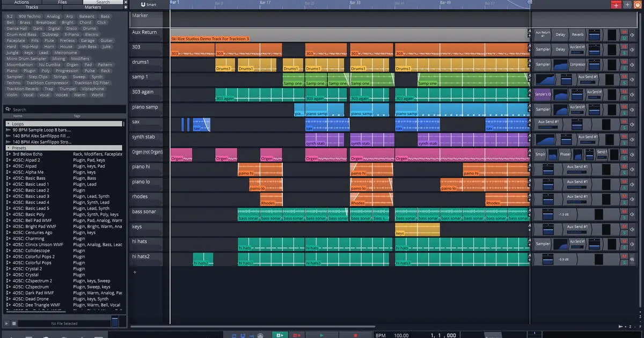Select the Vibraphone tag
644x338 pixels.
coord(93,89)
